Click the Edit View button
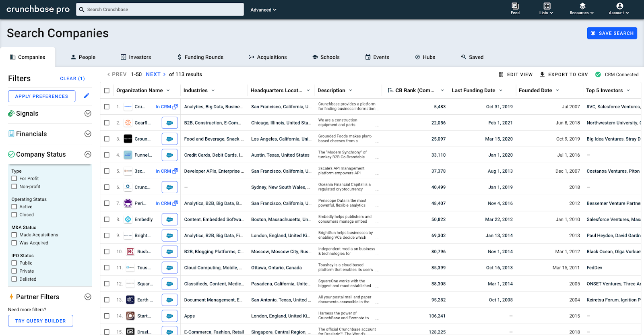 click(x=516, y=74)
